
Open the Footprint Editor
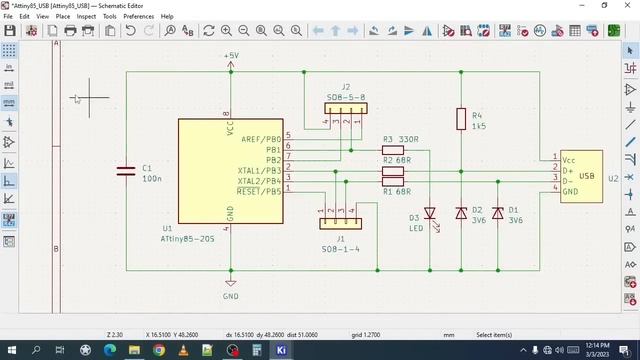click(x=483, y=31)
